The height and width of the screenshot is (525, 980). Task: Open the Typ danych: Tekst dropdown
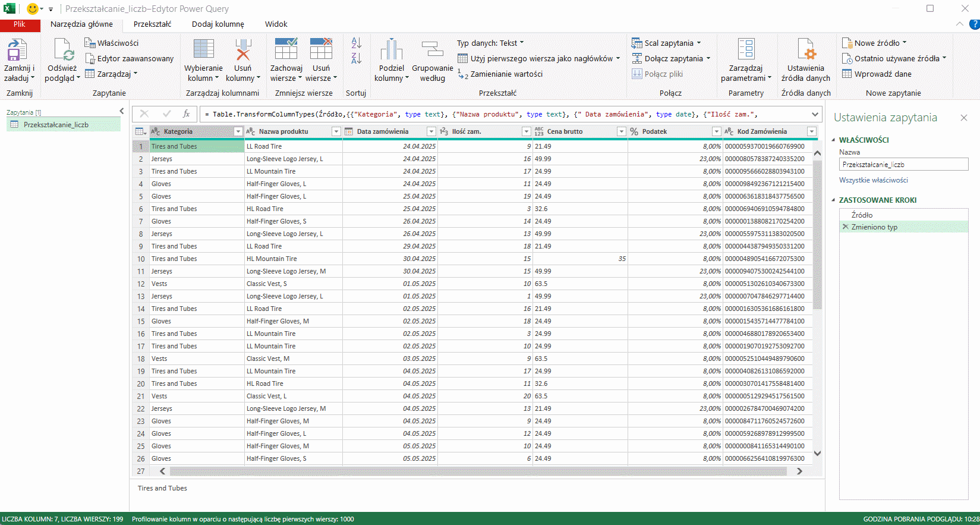tap(491, 43)
